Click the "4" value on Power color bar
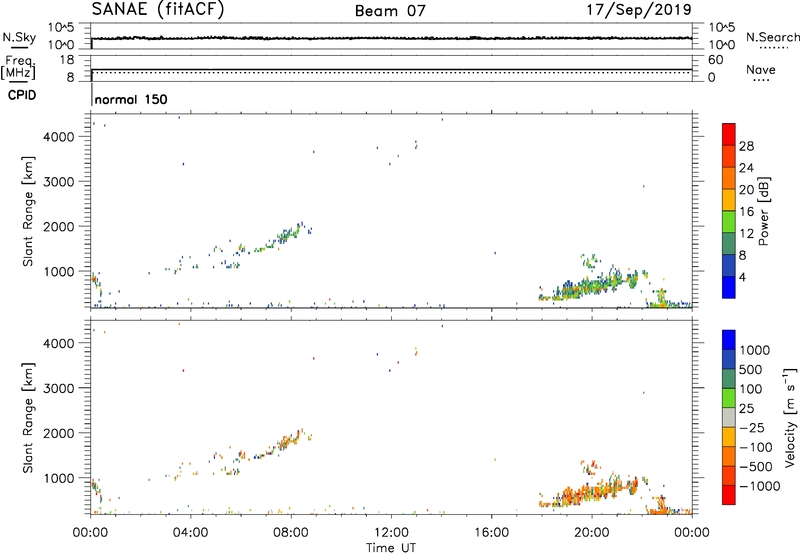800x554 pixels. pos(742,277)
